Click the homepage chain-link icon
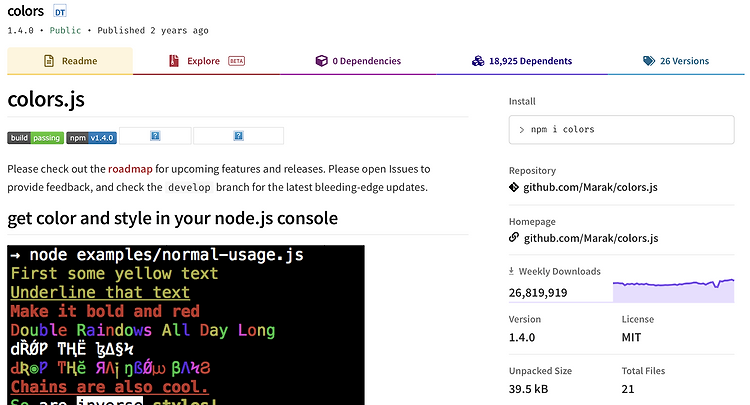The height and width of the screenshot is (405, 750). pyautogui.click(x=514, y=237)
